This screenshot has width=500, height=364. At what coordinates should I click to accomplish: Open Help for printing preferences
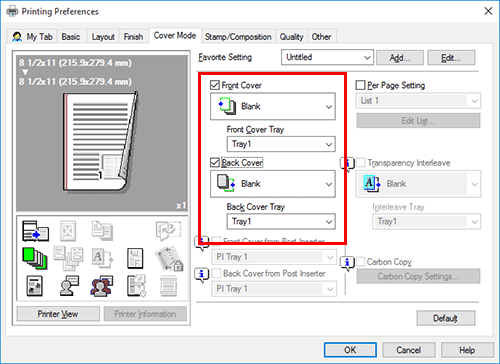point(467,350)
